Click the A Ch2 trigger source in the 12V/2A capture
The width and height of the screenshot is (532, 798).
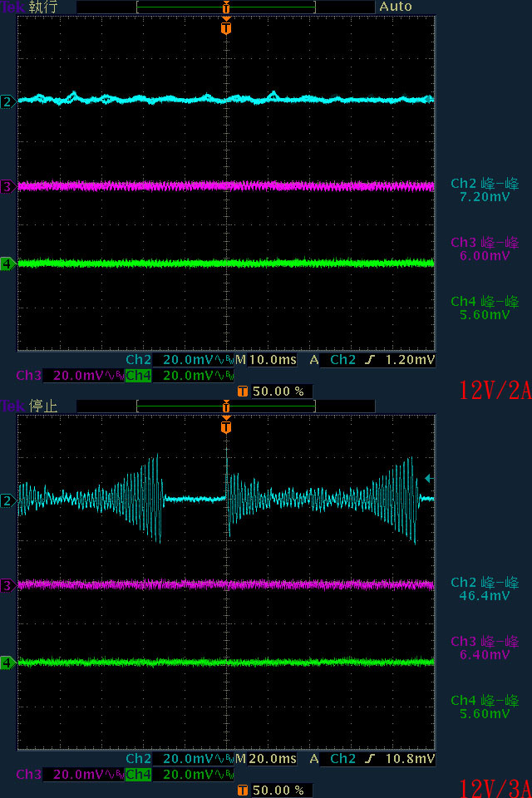333,360
